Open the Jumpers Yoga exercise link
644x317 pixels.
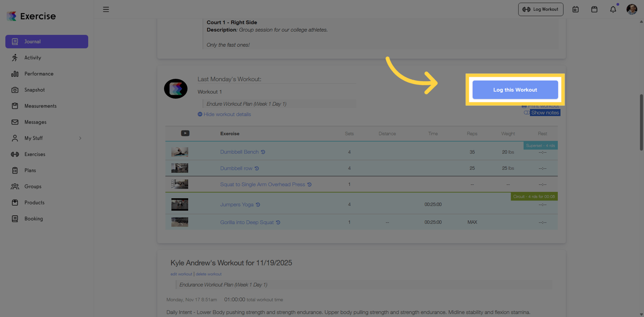(x=237, y=204)
